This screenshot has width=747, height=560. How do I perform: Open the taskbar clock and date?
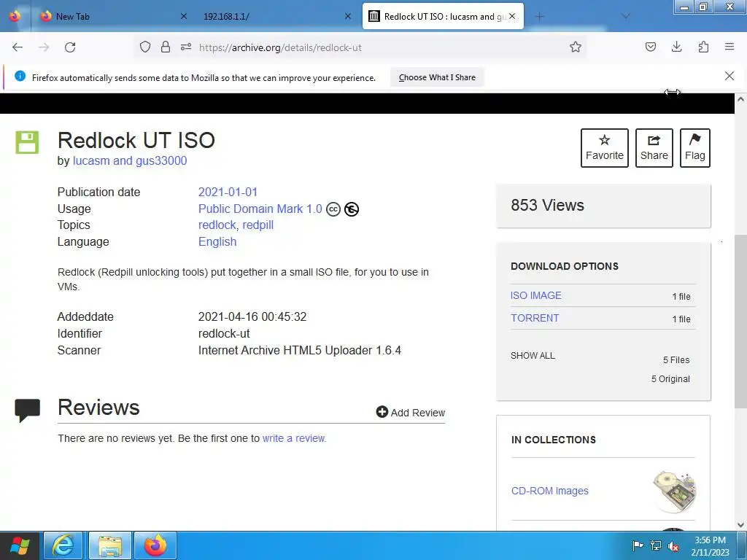710,546
